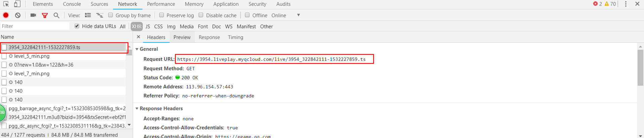Open the network search magnifier
Screen dimensions: 644x138
tap(56, 15)
